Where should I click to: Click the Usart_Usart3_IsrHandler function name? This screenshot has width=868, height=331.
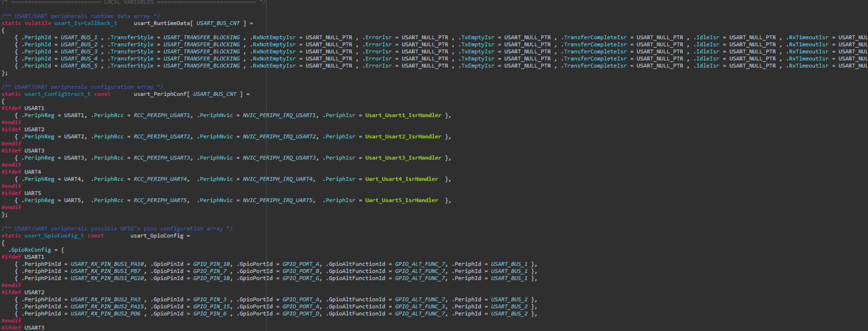point(403,158)
